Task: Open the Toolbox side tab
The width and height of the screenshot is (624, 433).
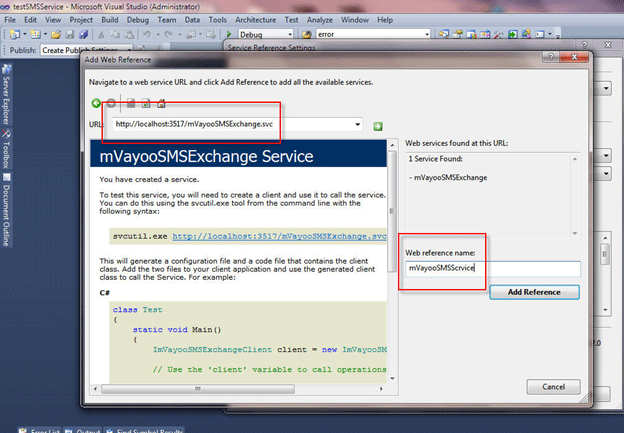Action: click(6, 149)
